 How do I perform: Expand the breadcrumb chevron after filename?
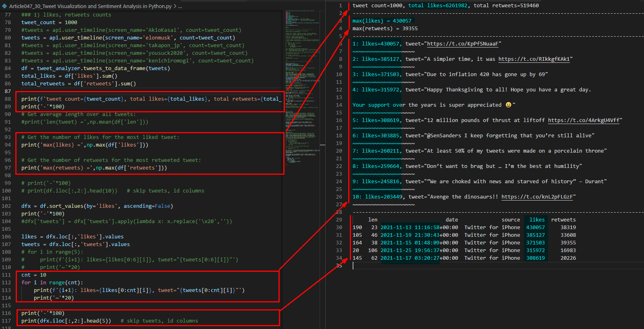175,6
